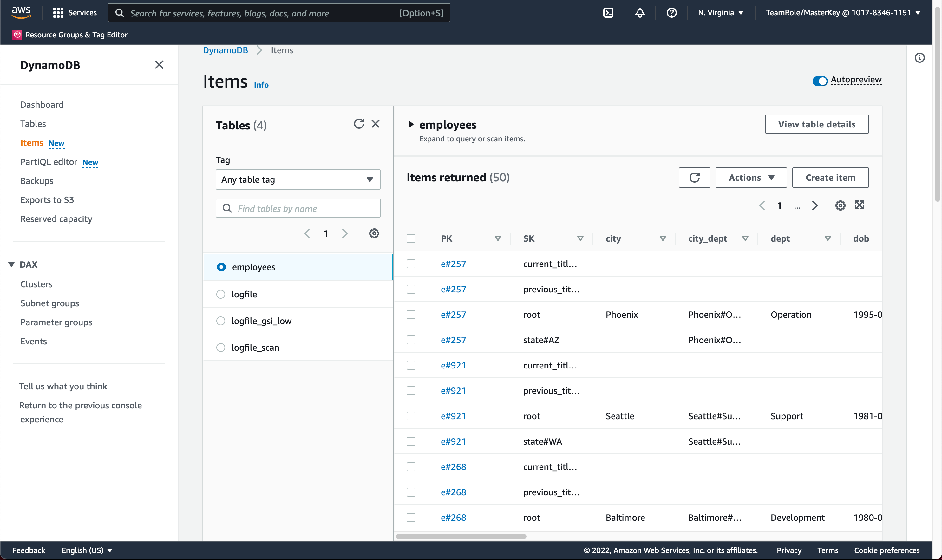Refresh the Tables list
The width and height of the screenshot is (942, 560).
(358, 124)
